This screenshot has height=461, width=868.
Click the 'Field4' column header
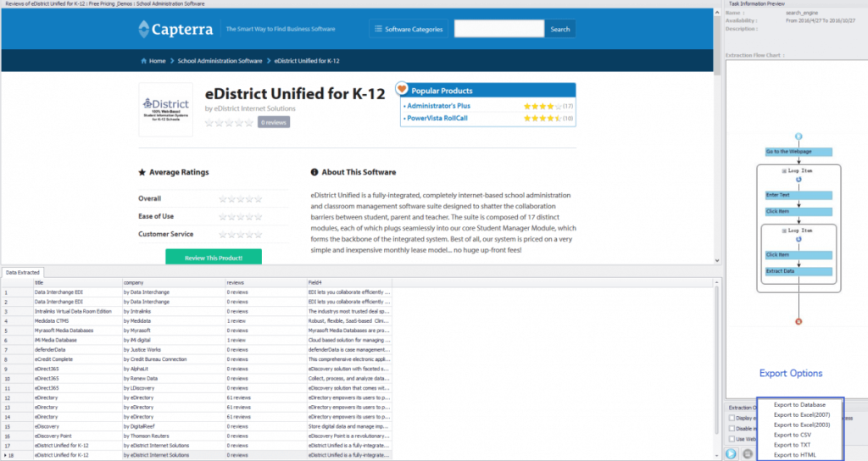tap(349, 282)
